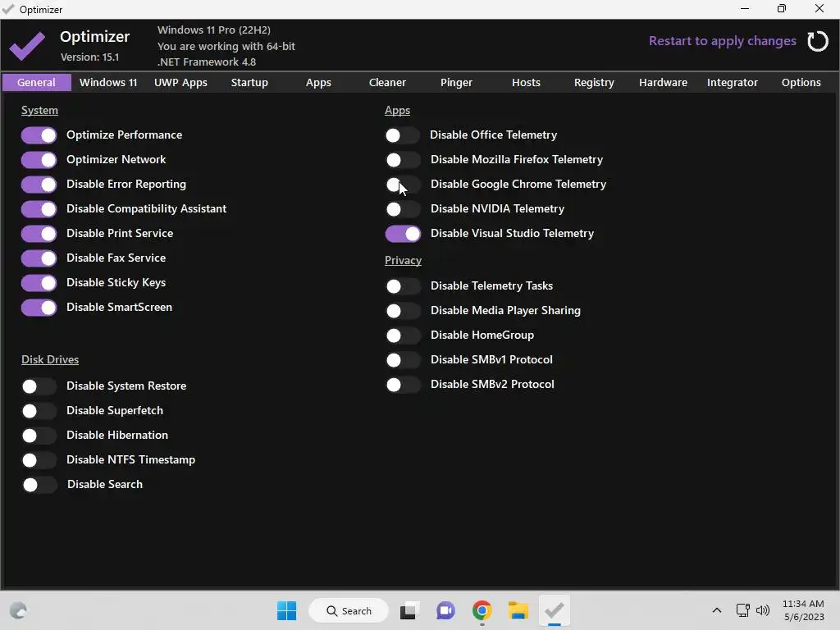The width and height of the screenshot is (840, 630).
Task: Show hidden system tray icons
Action: pos(717,610)
